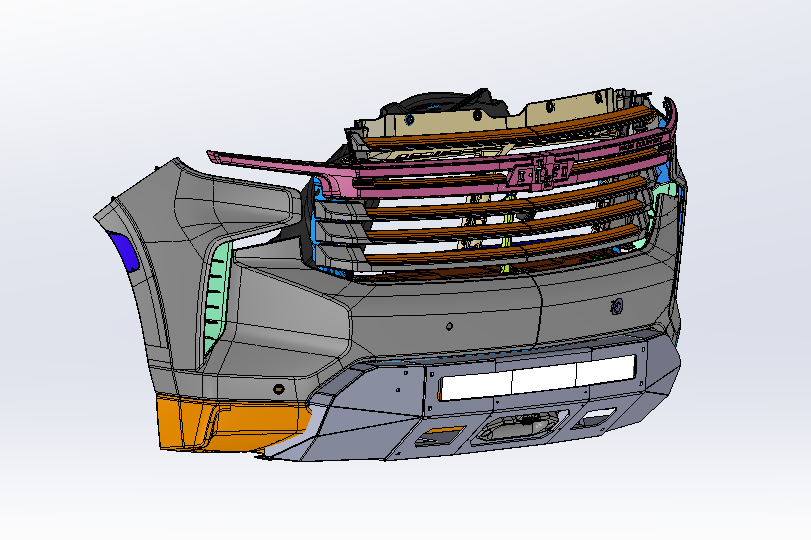Select the left rectangular cutout in skid plate
811x540 pixels.
pyautogui.click(x=437, y=435)
